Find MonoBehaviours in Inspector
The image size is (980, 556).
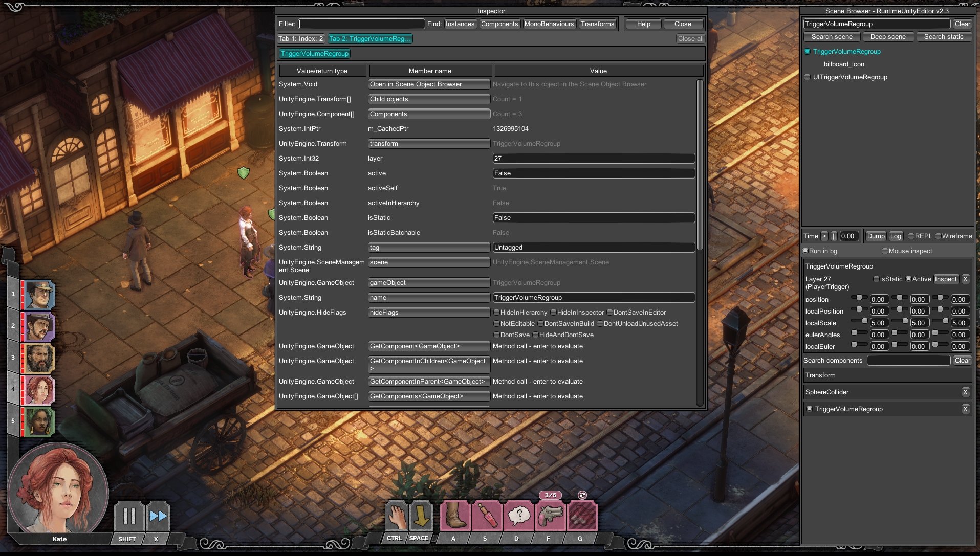click(x=549, y=24)
